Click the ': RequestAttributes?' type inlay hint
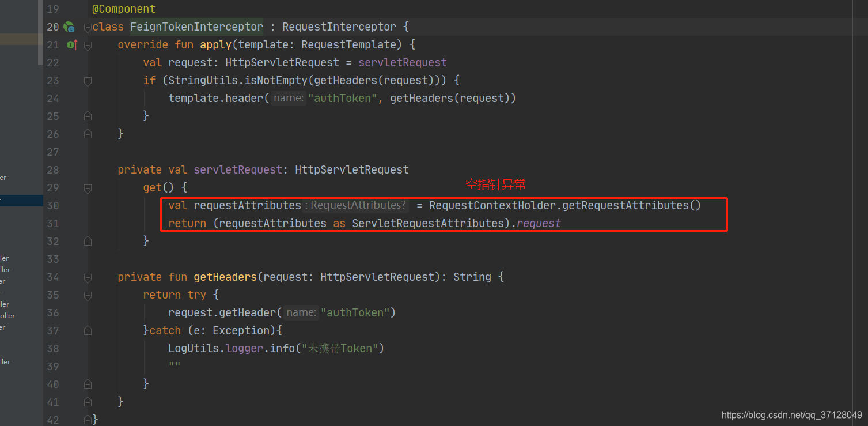The width and height of the screenshot is (868, 426). (x=357, y=205)
